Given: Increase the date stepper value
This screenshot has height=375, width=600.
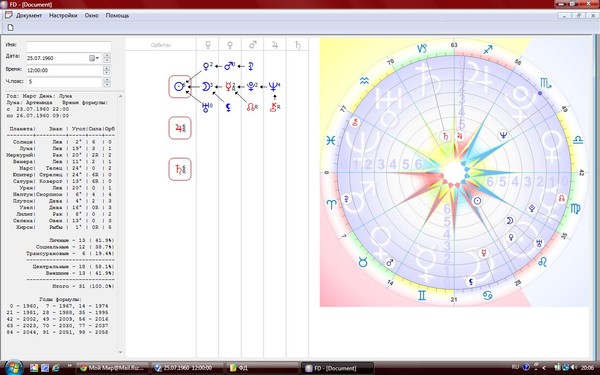Looking at the screenshot, I should pyautogui.click(x=107, y=56).
